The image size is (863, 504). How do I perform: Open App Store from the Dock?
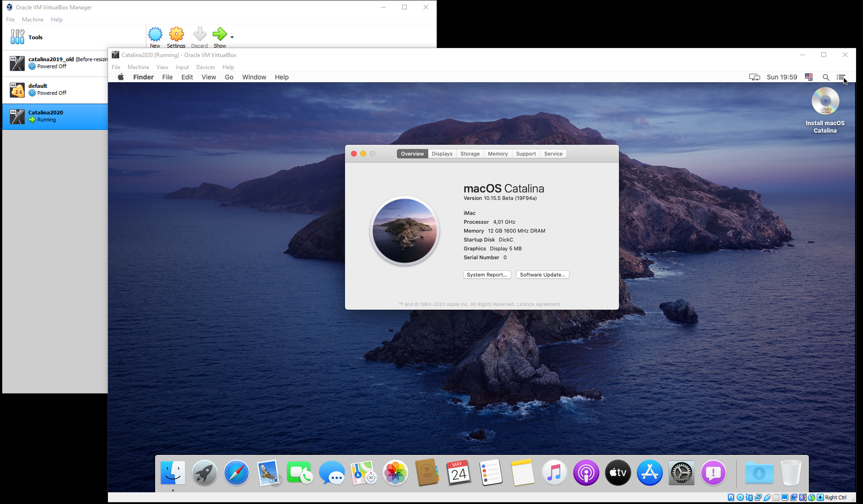650,473
